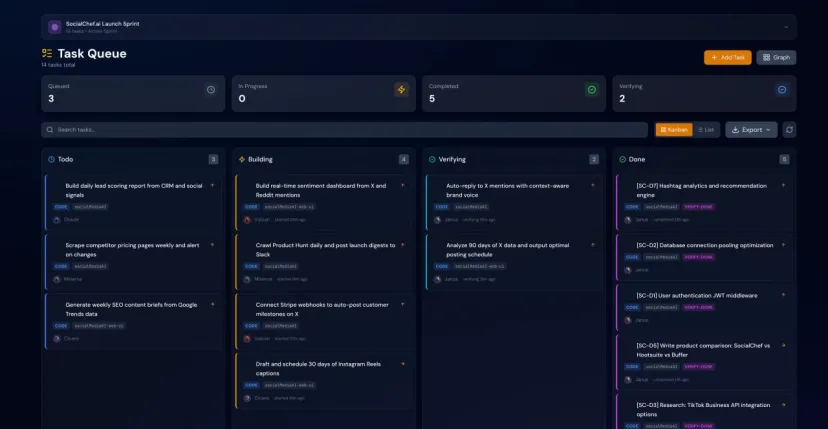Click VERIFY-DONE tag on SC-07 Hashtag card
Screen dimensions: 828x429
pyautogui.click(x=699, y=207)
